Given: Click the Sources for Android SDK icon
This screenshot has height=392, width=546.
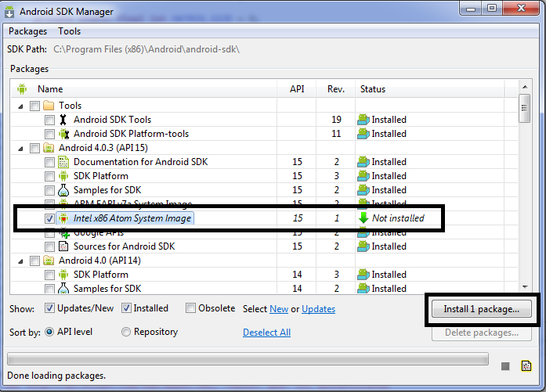Looking at the screenshot, I should pos(63,246).
